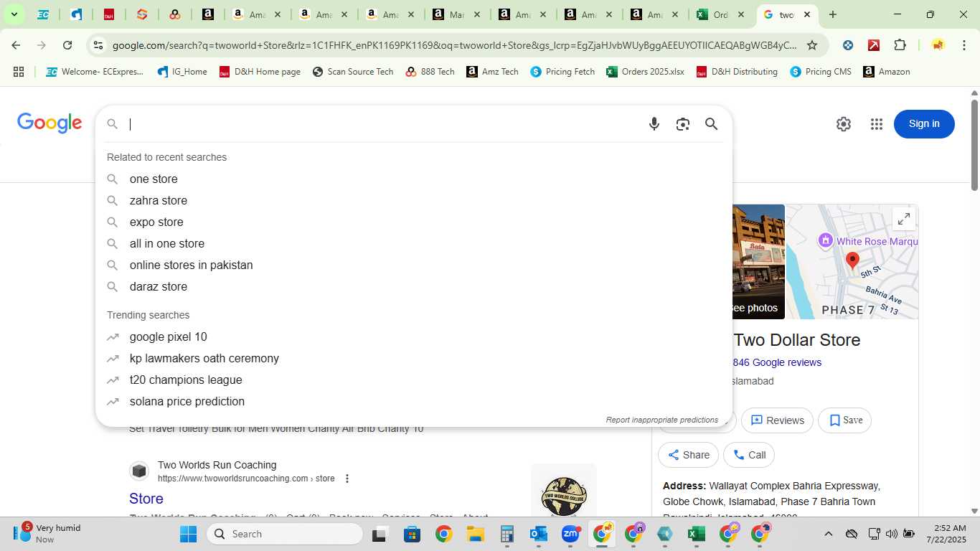Open File Explorer from the taskbar

coord(475,534)
